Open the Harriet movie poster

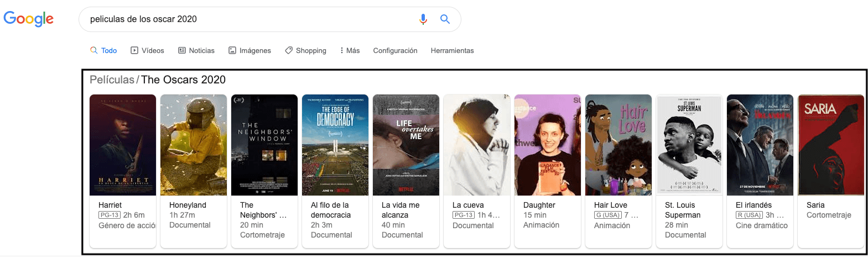123,145
